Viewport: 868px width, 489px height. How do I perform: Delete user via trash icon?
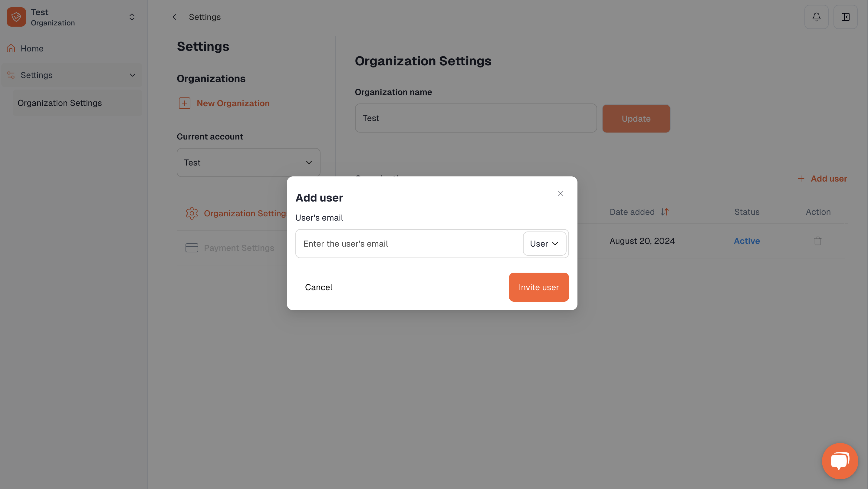click(x=817, y=241)
